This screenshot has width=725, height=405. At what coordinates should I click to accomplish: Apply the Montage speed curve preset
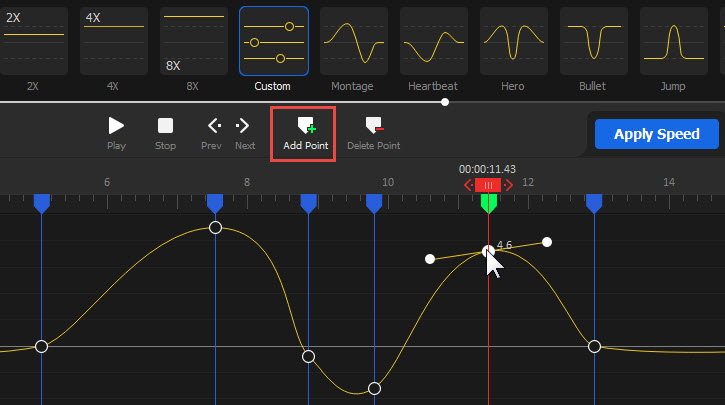click(354, 41)
